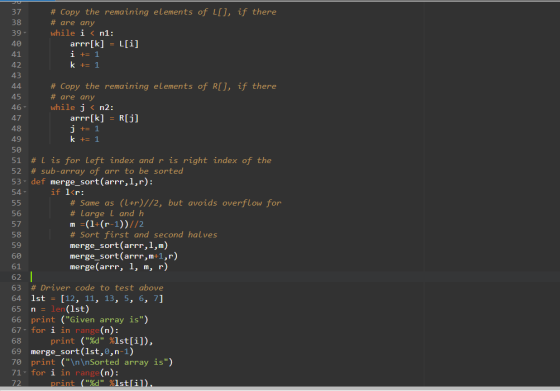560x391 pixels.
Task: Collapse the if block fold at line 54
Action: tap(25, 192)
